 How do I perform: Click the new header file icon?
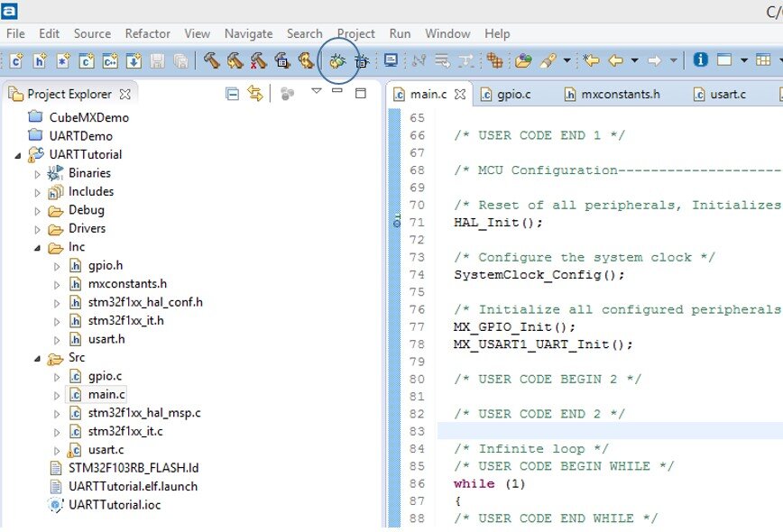click(x=40, y=61)
